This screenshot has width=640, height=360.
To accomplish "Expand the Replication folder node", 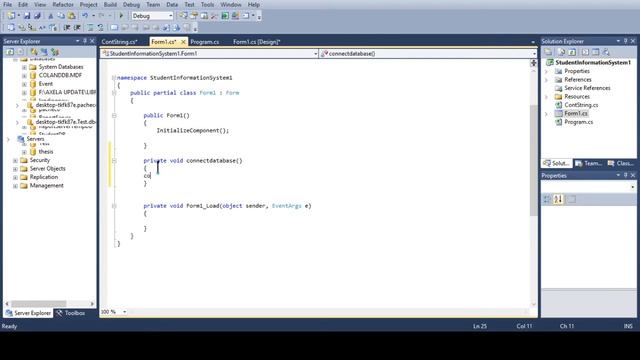I will [x=15, y=178].
